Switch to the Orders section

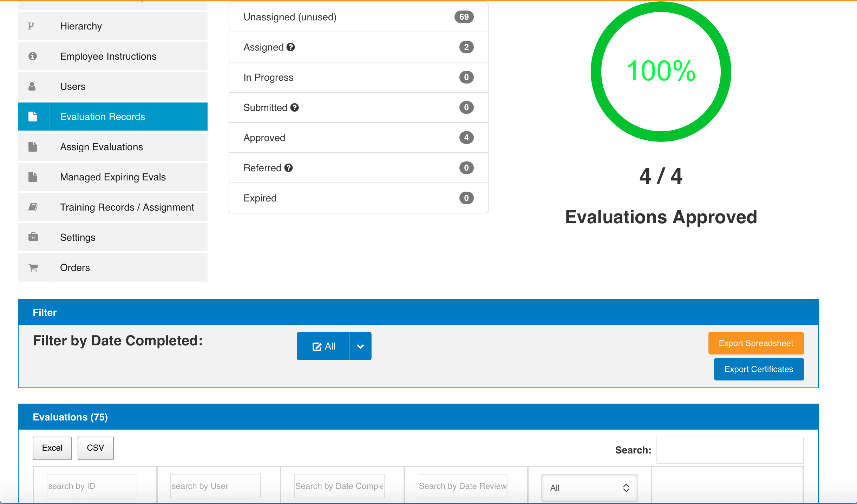[x=75, y=267]
